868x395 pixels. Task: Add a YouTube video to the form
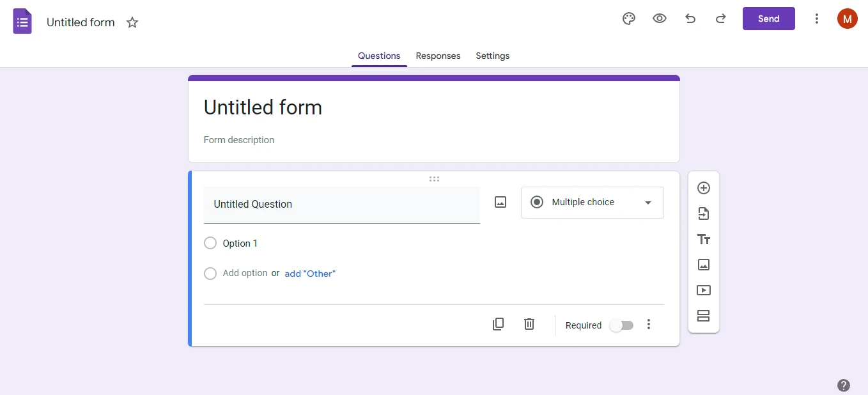704,290
